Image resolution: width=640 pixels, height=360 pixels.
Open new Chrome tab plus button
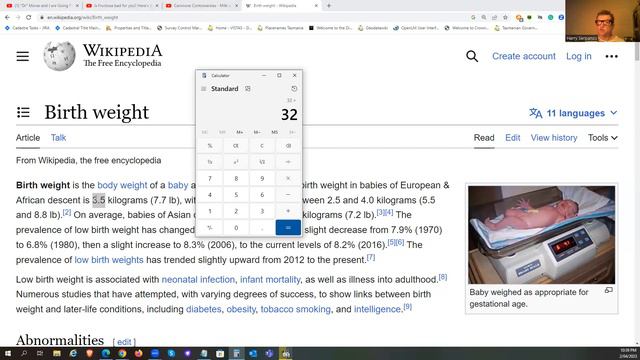click(x=329, y=6)
